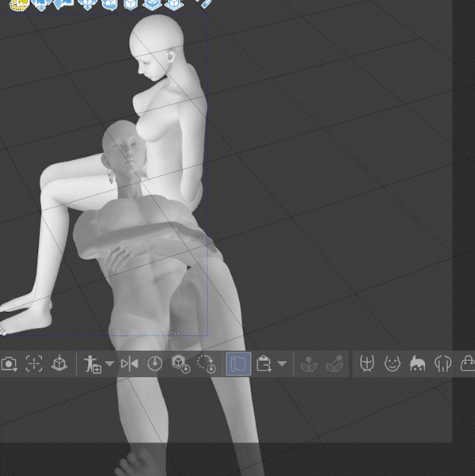Click the blue magnet snap manipulator icon
475x476 pixels.
(x=204, y=3)
